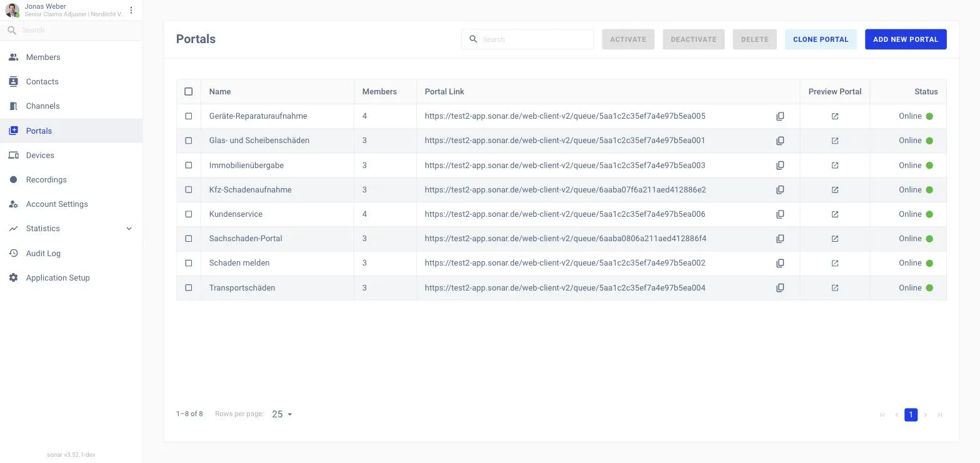Toggle the select-all checkbox in table header
The height and width of the screenshot is (463, 980).
tap(189, 92)
